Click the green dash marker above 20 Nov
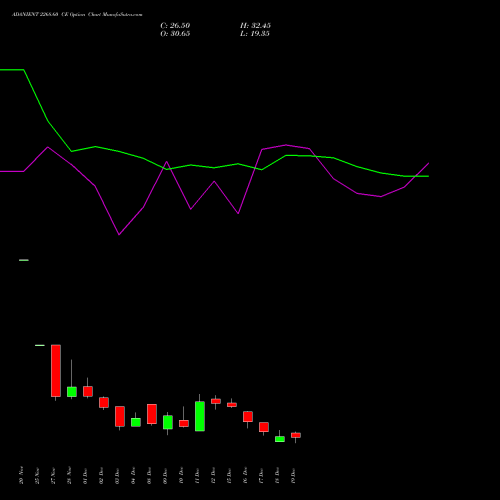The height and width of the screenshot is (500, 500). [x=24, y=260]
